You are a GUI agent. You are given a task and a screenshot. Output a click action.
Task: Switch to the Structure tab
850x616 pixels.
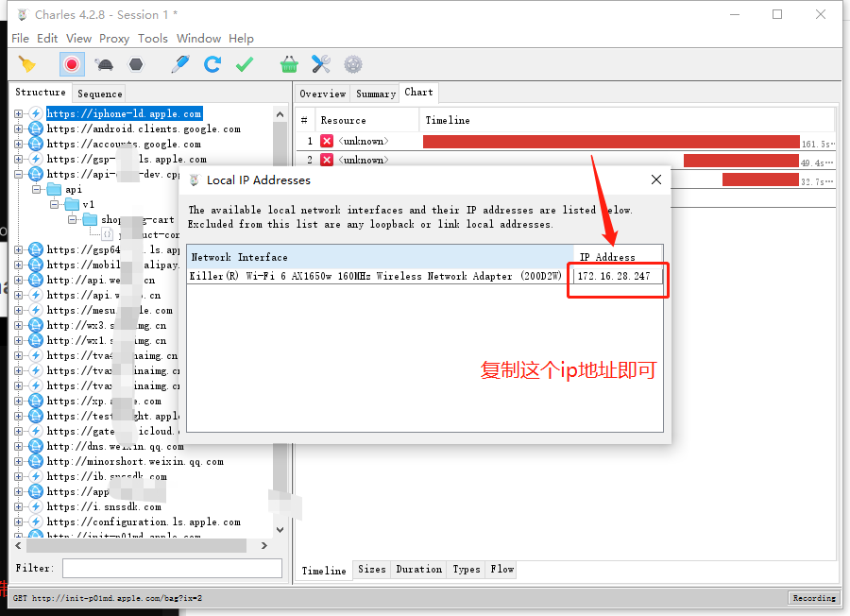[x=41, y=93]
